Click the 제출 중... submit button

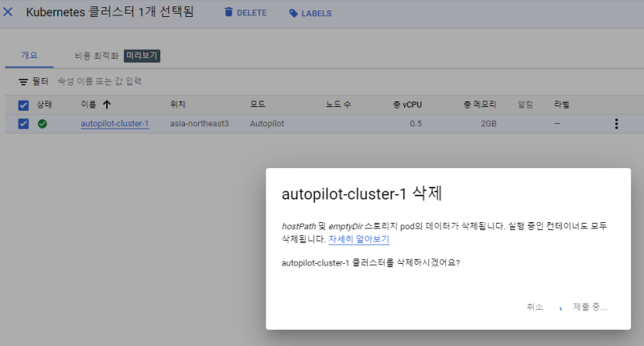589,307
